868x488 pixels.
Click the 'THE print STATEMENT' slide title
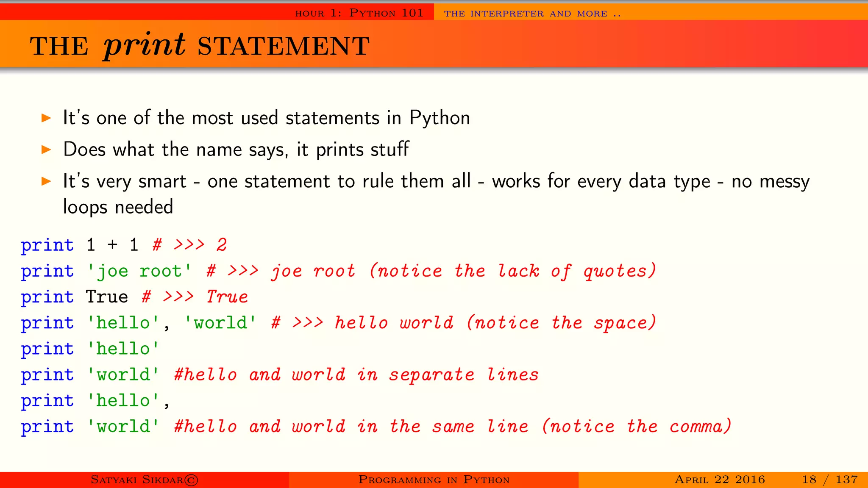[x=200, y=45]
